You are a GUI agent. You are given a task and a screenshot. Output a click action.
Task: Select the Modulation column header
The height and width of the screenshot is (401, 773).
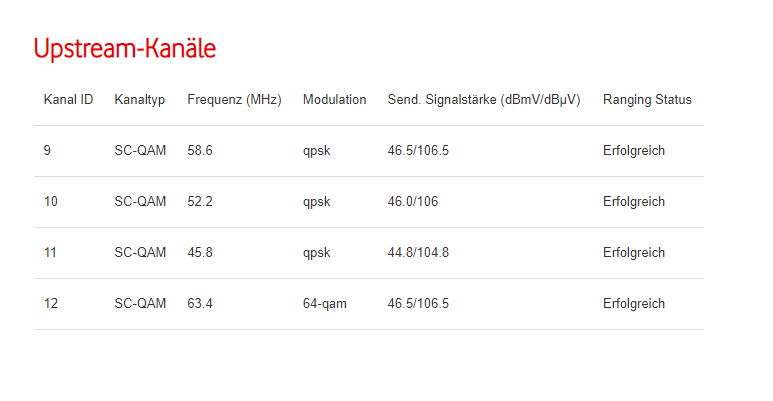[334, 100]
